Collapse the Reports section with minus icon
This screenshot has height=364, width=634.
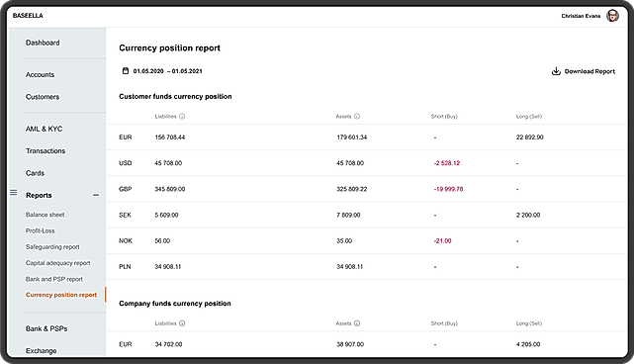pos(96,195)
